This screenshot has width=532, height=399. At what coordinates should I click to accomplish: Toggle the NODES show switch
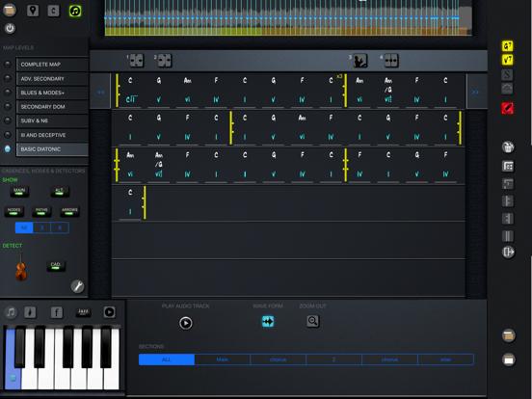13,211
